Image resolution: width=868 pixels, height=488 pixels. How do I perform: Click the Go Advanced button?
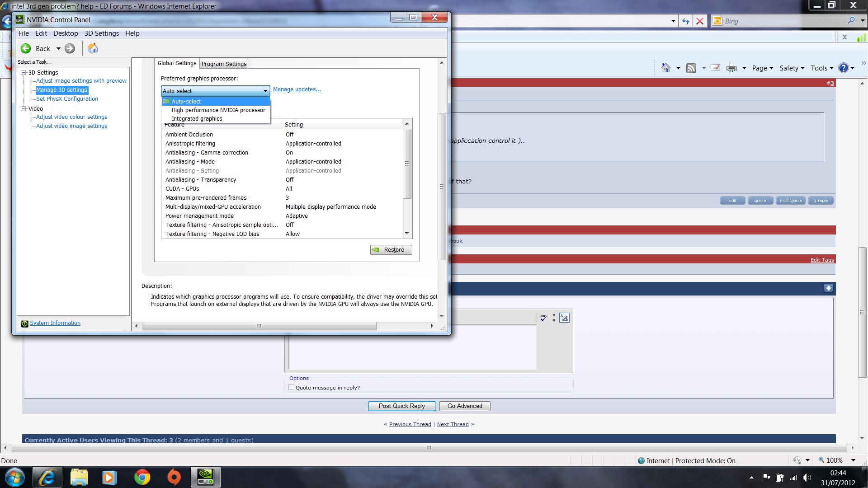[465, 406]
